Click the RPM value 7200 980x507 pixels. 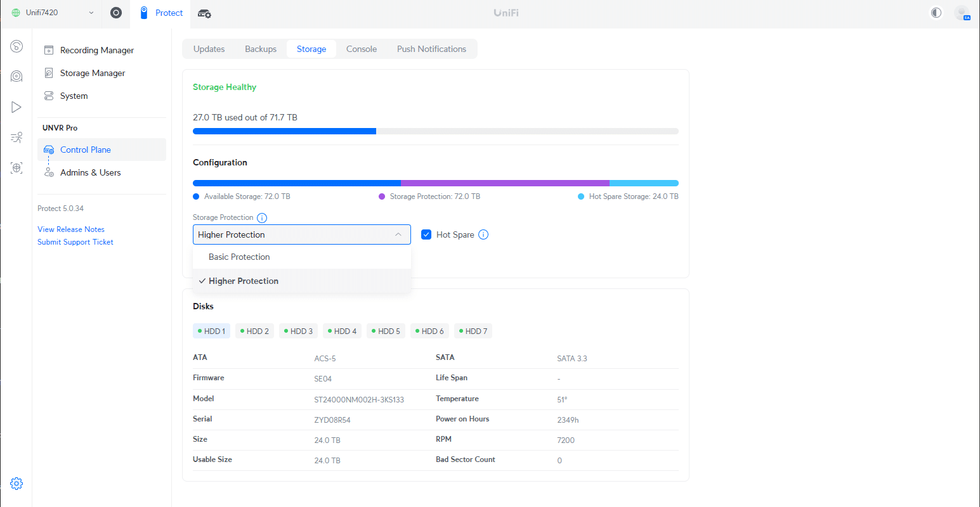[566, 440]
